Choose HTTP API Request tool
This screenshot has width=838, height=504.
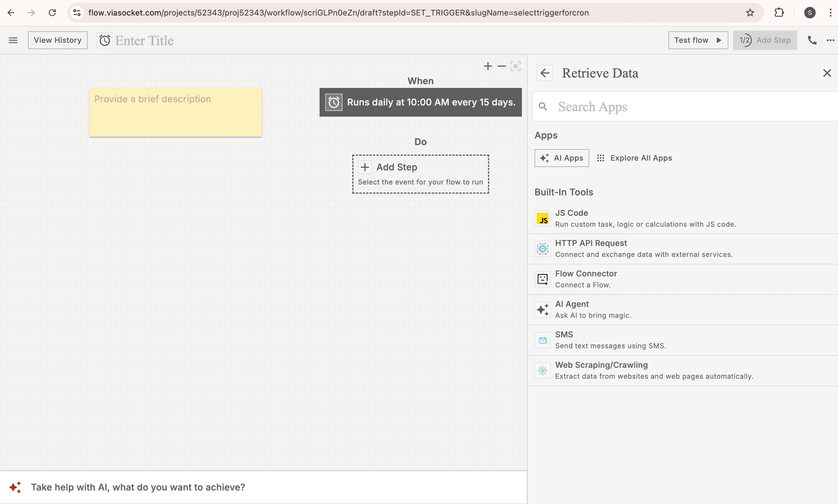pos(683,249)
